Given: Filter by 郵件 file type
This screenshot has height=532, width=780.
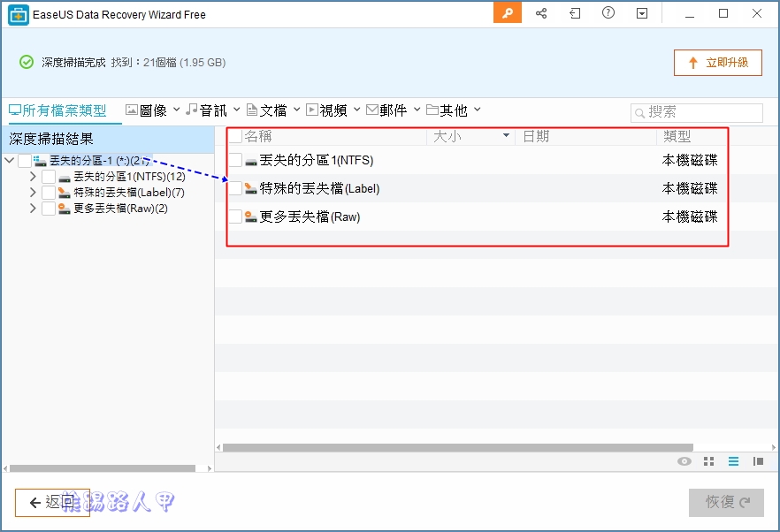Looking at the screenshot, I should (x=386, y=110).
